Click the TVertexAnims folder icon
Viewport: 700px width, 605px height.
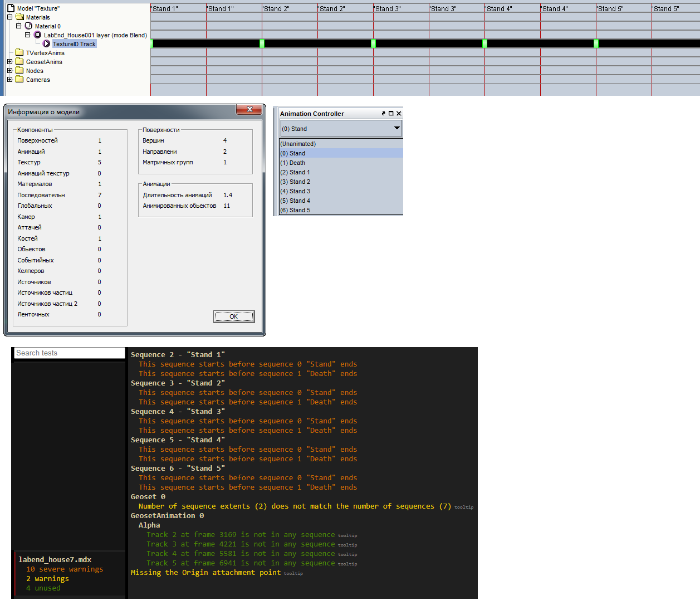tap(19, 53)
